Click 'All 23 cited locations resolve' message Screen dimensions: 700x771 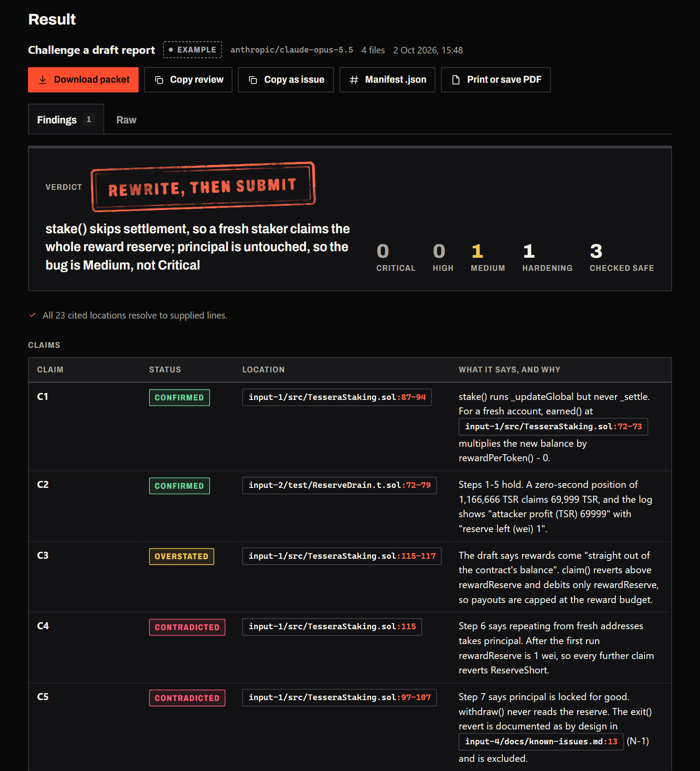(135, 315)
